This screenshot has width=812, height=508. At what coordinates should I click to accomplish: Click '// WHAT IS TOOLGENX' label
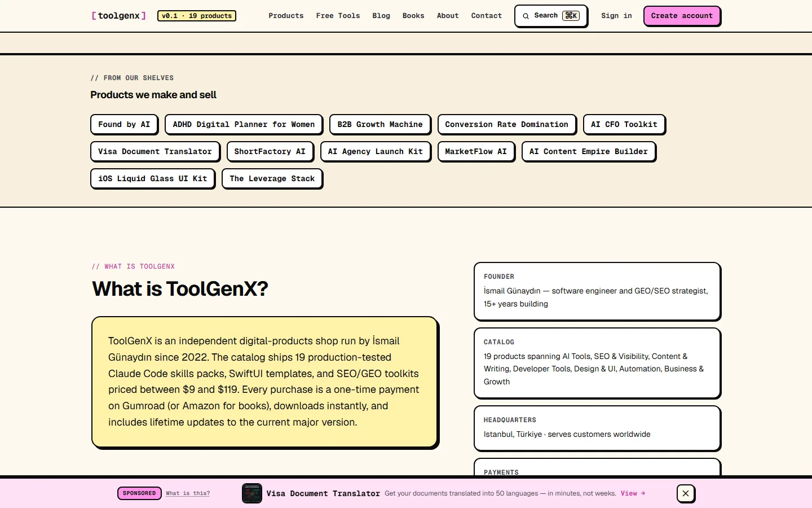click(x=133, y=266)
